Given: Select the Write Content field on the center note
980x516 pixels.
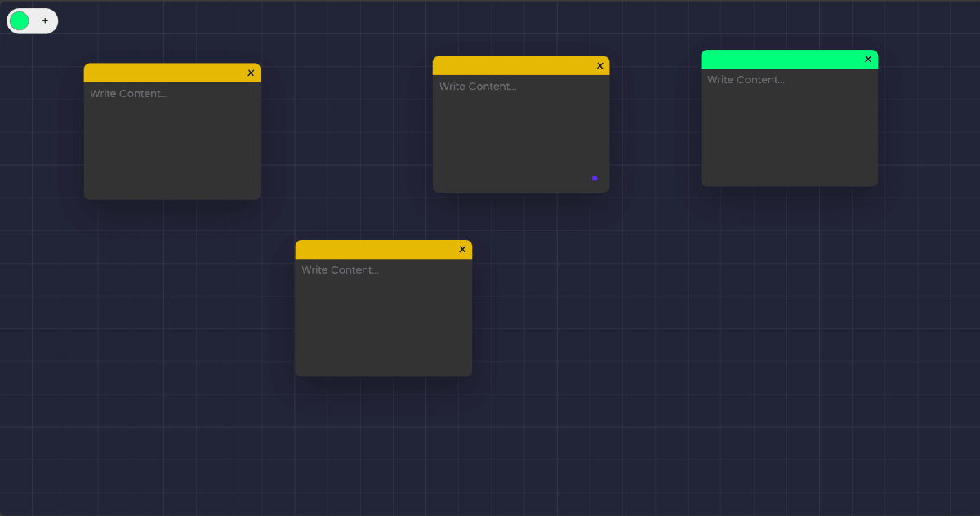Looking at the screenshot, I should [x=478, y=86].
